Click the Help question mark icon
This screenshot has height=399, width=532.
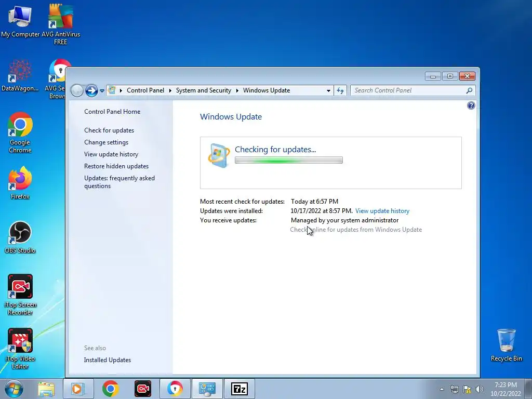coord(471,105)
